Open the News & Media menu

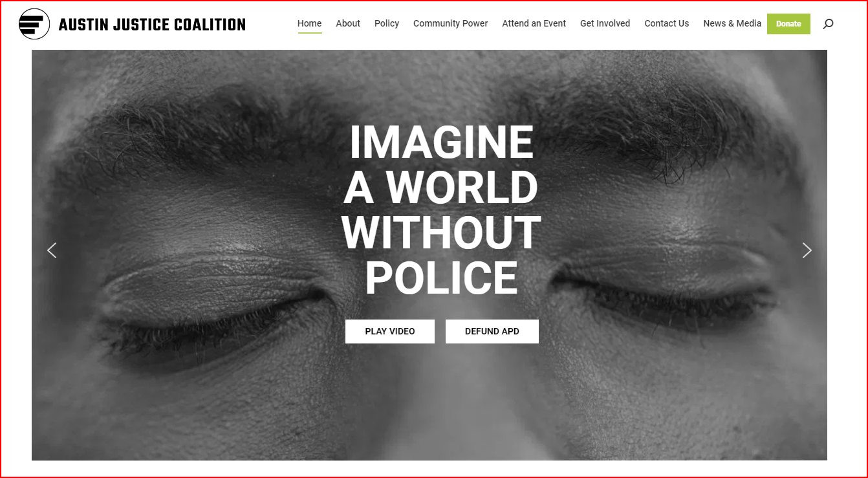pos(732,23)
